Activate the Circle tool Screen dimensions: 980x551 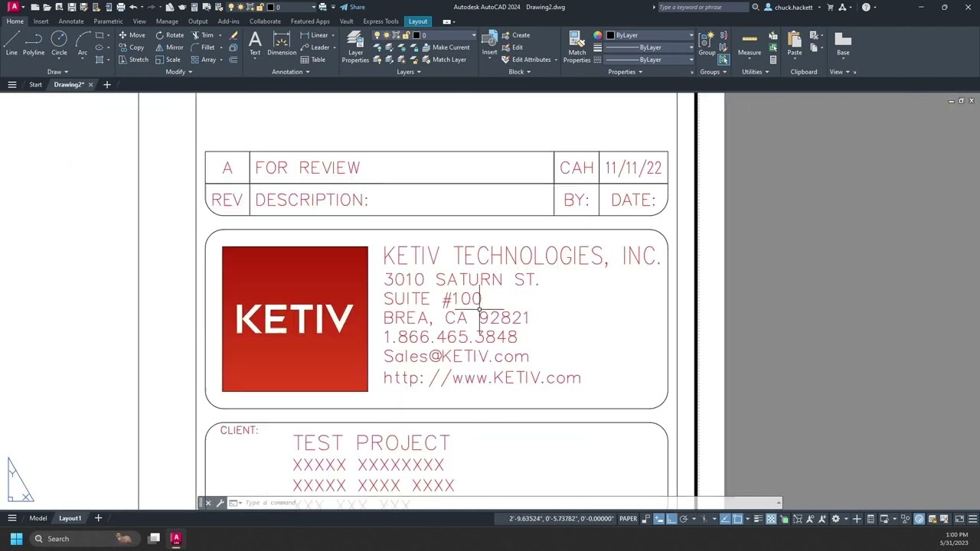click(59, 44)
